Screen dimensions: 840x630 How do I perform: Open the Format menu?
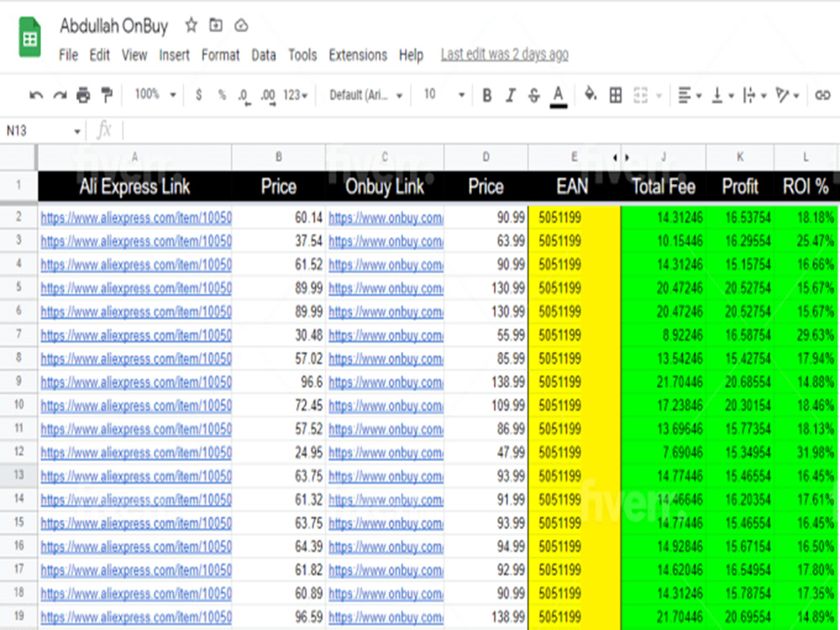point(221,55)
